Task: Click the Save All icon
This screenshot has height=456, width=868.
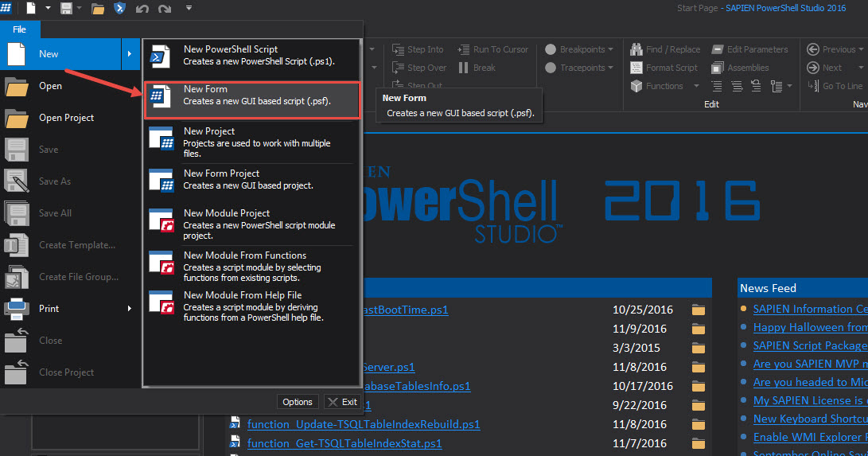Action: click(17, 213)
